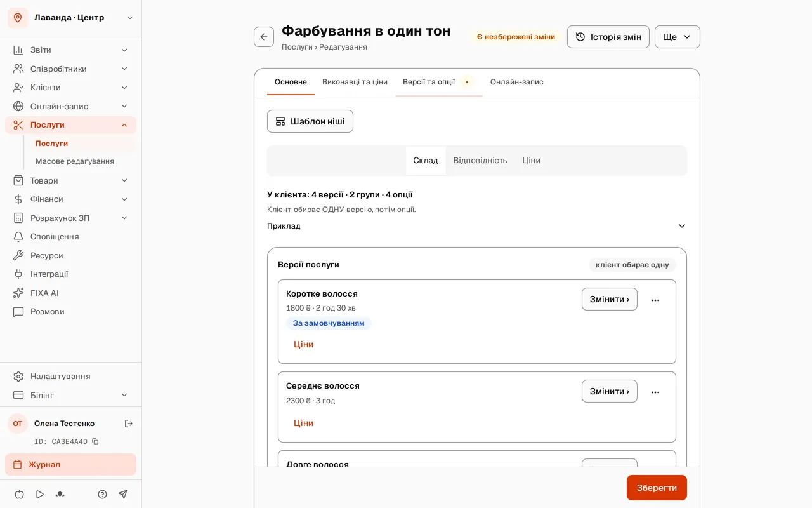
Task: Click Змінити for Середнє волосся
Action: [610, 391]
